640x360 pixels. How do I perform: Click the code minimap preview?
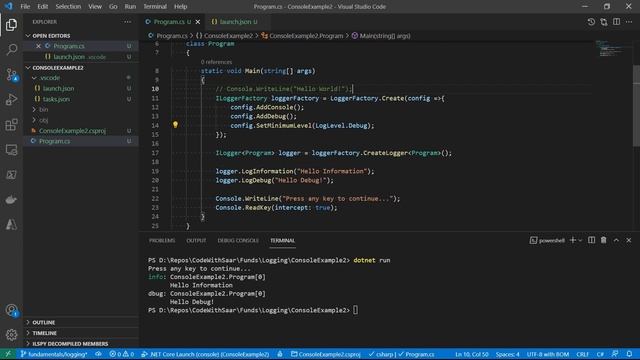pyautogui.click(x=610, y=48)
